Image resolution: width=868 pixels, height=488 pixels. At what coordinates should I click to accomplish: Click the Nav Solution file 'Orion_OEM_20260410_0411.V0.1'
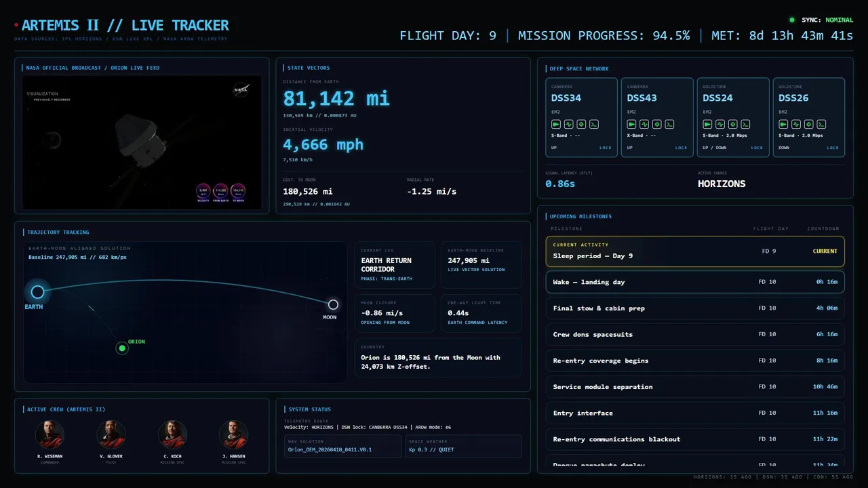click(342, 446)
